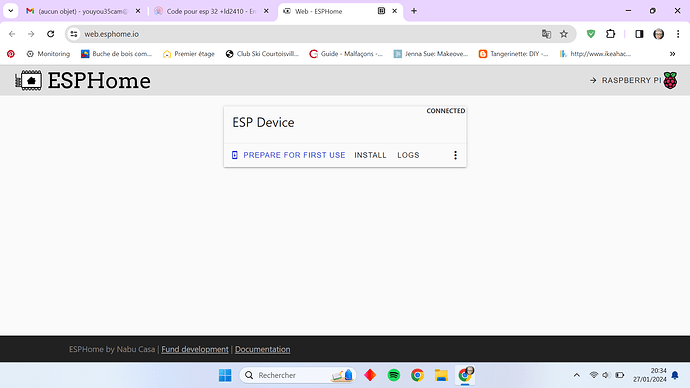This screenshot has height=388, width=690.
Task: Open the Raspberry Pi link
Action: [633, 81]
